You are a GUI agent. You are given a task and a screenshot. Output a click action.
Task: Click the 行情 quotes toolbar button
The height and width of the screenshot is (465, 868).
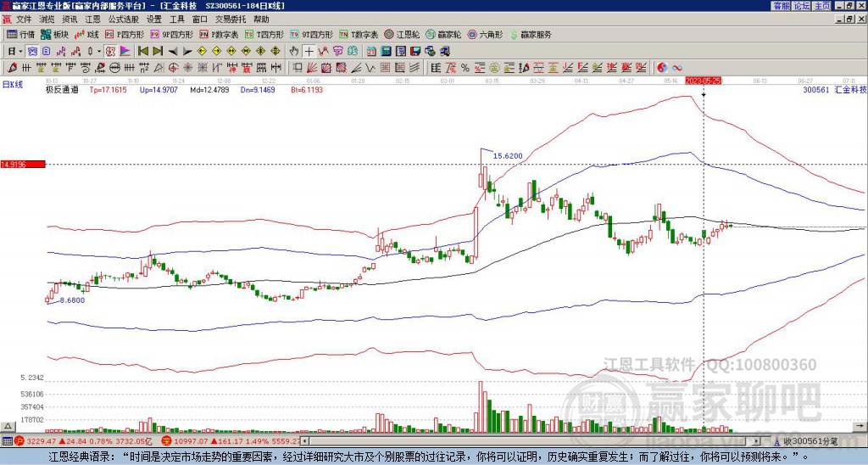click(x=20, y=34)
